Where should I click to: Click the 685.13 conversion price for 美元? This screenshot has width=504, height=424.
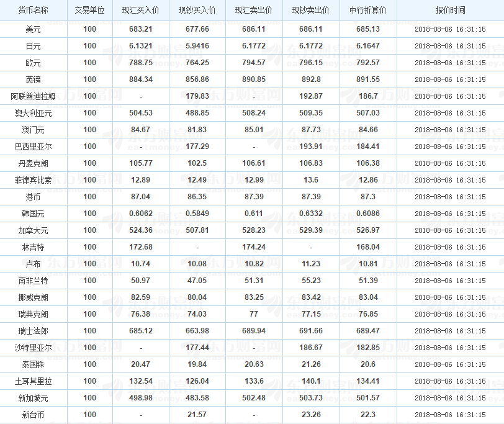click(368, 29)
